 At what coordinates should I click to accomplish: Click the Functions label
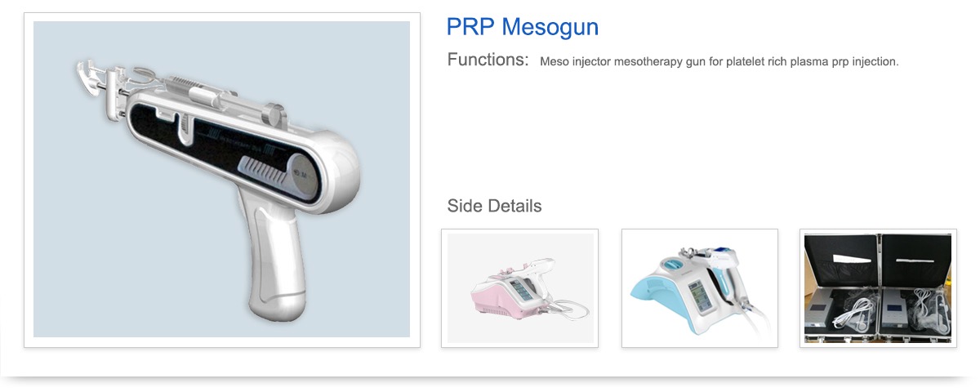coord(488,60)
